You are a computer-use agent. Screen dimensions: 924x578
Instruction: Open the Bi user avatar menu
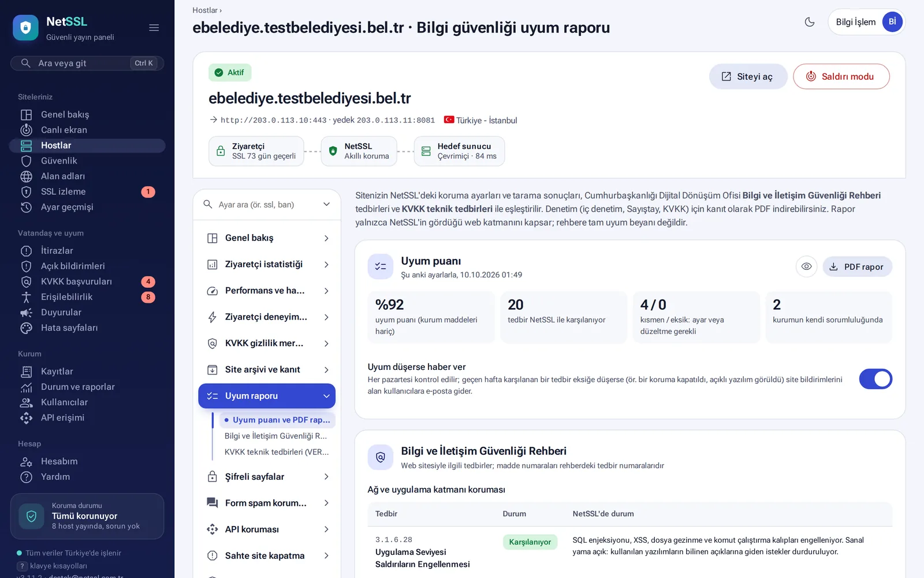[x=892, y=22]
